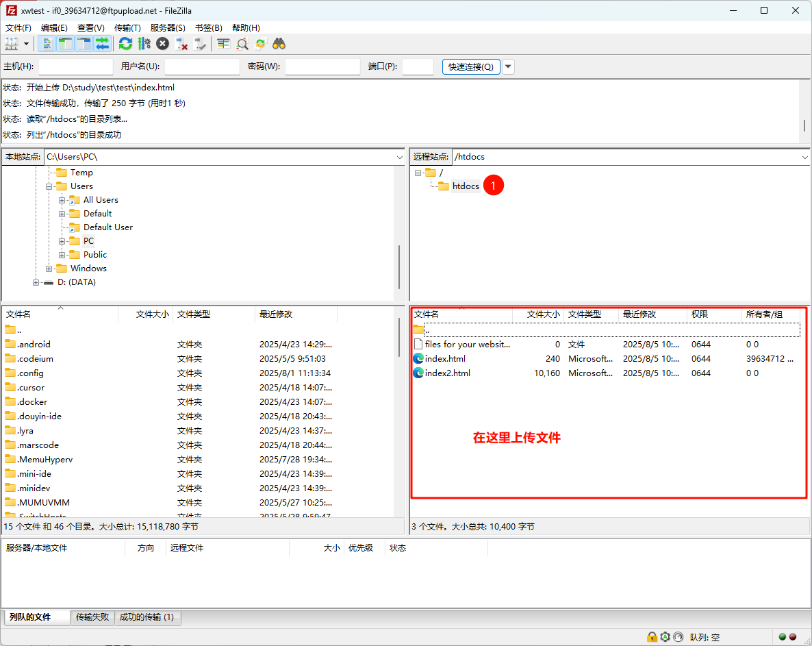Click the 主机(H) host input field
812x646 pixels.
[x=75, y=66]
